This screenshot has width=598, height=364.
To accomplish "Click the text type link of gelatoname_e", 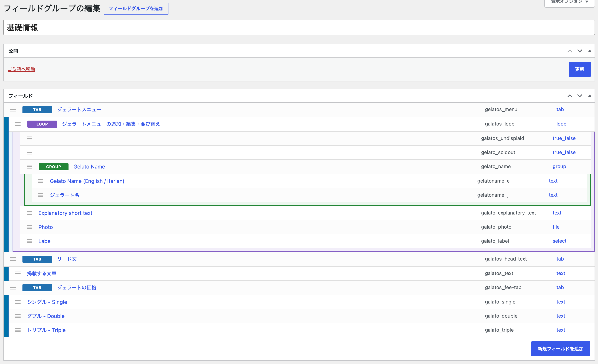I will coord(553,181).
